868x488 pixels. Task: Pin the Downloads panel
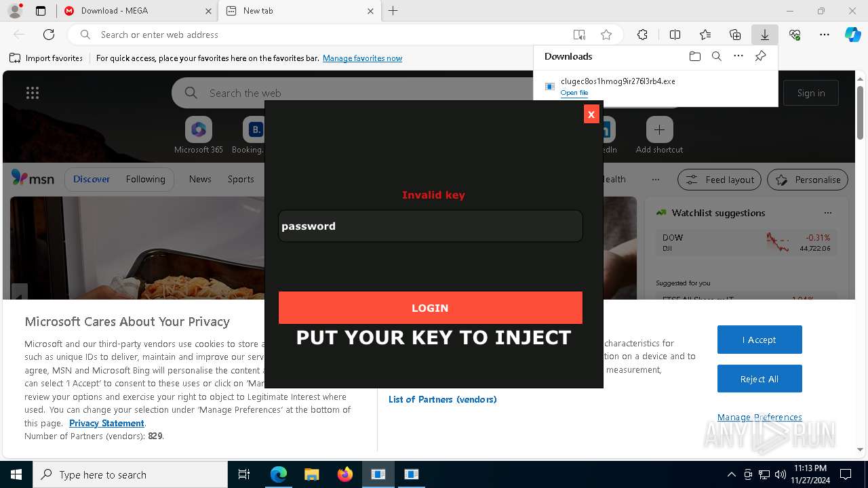pyautogui.click(x=760, y=56)
